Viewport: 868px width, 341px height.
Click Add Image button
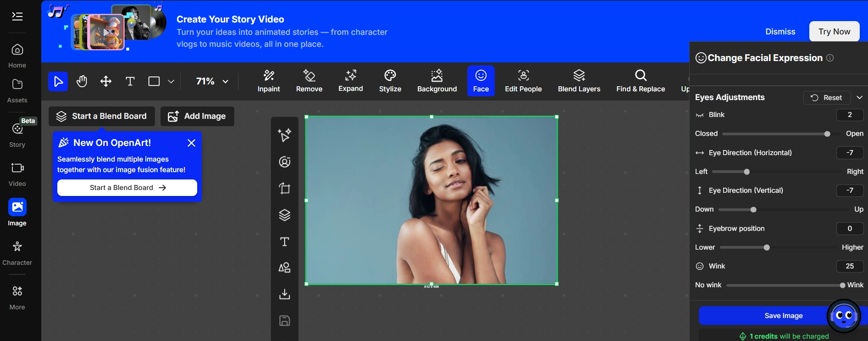click(x=197, y=116)
